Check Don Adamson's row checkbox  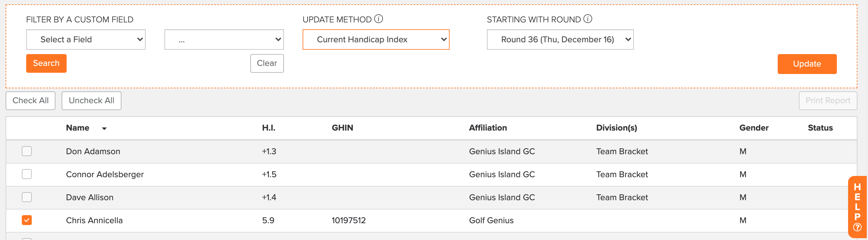click(27, 151)
